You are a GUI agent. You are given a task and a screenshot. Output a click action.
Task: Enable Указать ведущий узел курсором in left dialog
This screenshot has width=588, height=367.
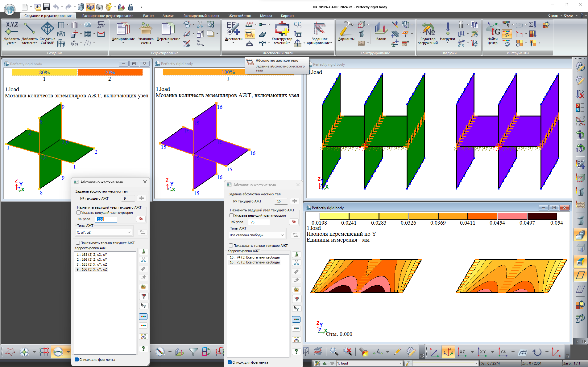click(x=79, y=213)
